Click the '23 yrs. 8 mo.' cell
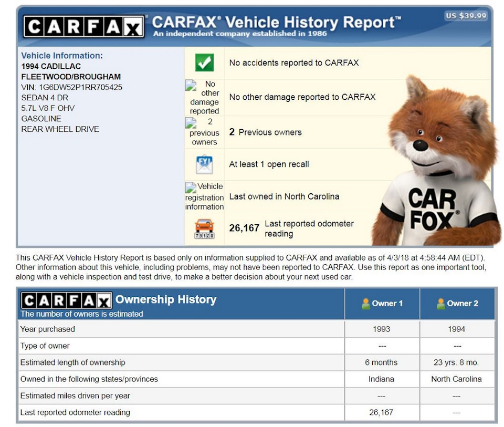This screenshot has height=427, width=504. (x=456, y=362)
